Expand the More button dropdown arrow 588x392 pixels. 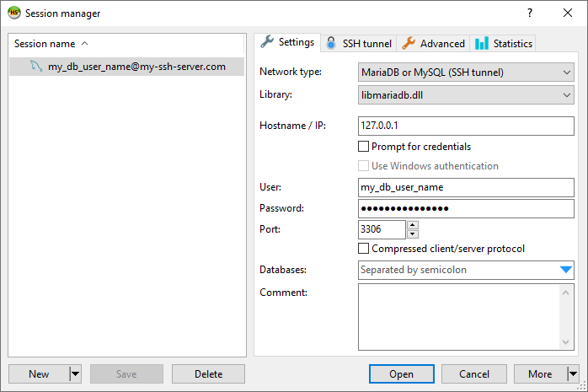click(x=573, y=374)
